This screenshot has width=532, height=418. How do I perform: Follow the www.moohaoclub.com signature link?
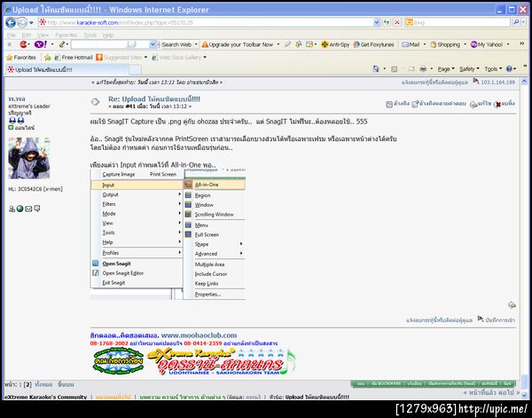click(x=199, y=335)
